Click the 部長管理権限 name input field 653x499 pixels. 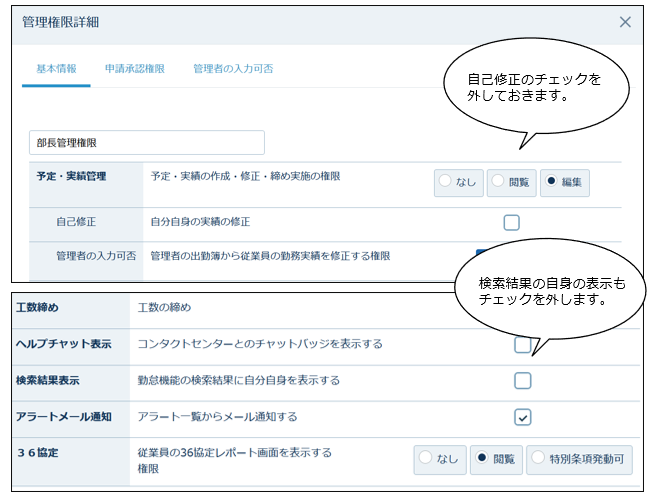(147, 143)
